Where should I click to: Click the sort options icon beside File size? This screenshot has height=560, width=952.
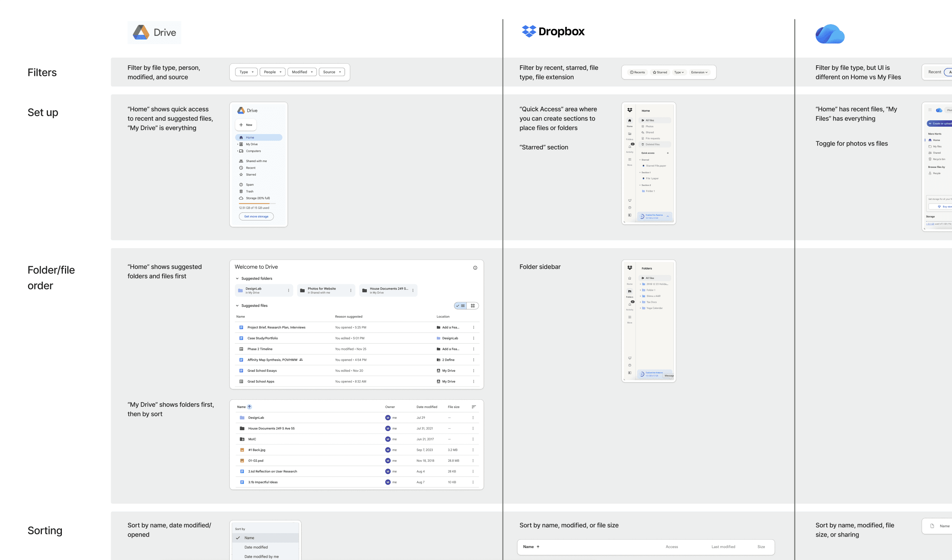pyautogui.click(x=474, y=407)
